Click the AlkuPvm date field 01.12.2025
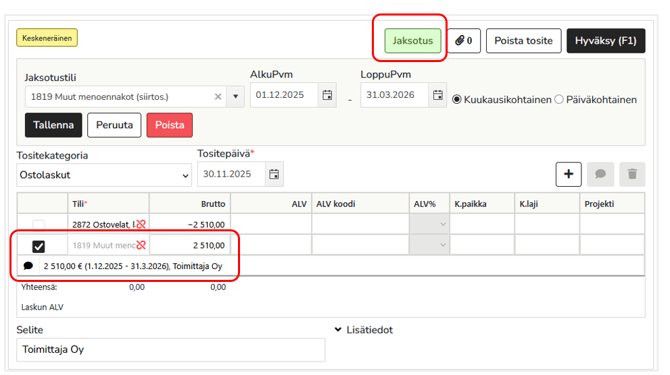Image resolution: width=670 pixels, height=375 pixels. 285,95
